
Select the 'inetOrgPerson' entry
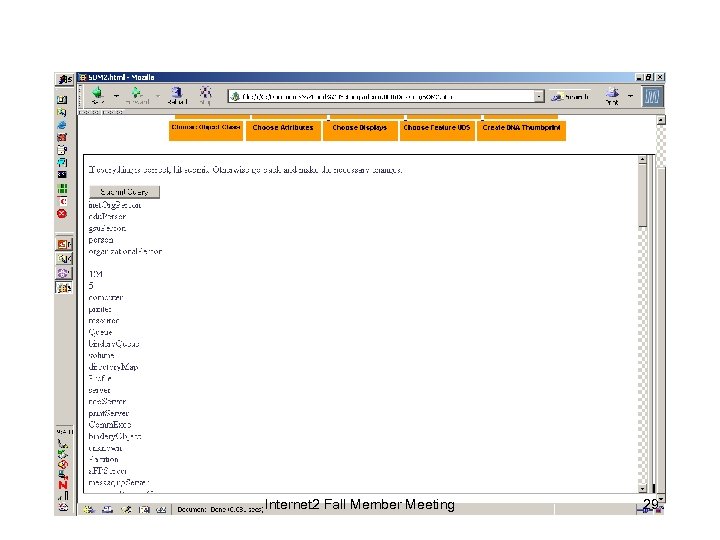pos(115,205)
